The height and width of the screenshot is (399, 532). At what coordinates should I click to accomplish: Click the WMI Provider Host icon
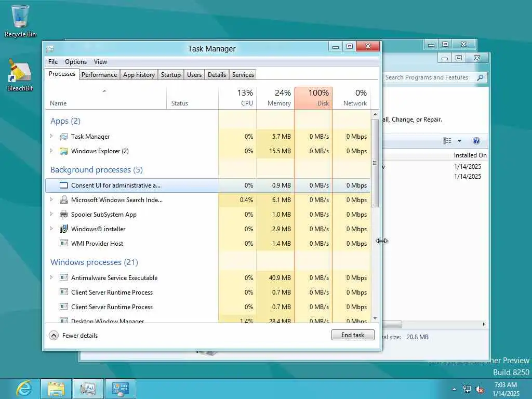(x=63, y=243)
